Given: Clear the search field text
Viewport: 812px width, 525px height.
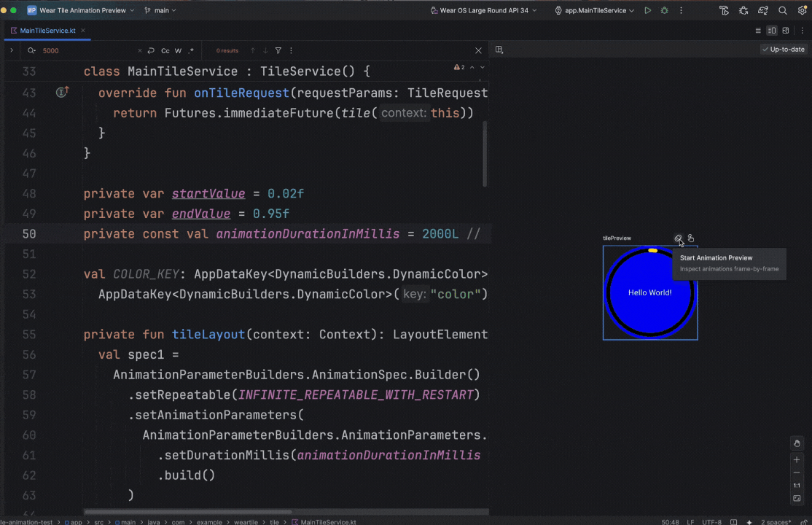Looking at the screenshot, I should point(140,51).
